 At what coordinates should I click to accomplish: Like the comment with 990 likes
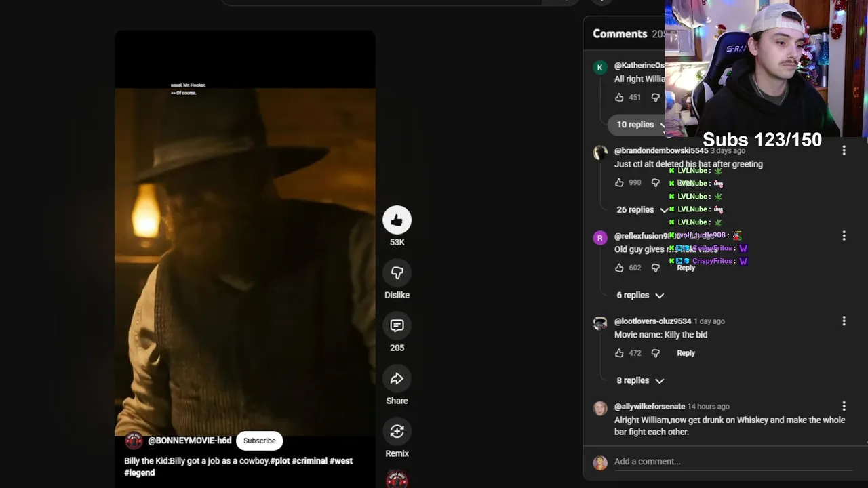tap(619, 183)
